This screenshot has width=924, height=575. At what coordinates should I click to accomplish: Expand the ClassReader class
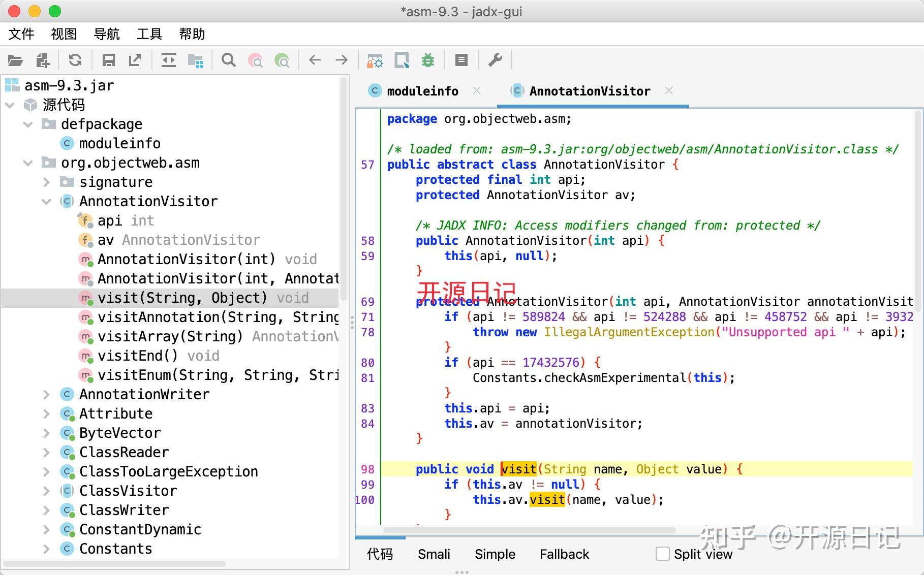point(46,452)
